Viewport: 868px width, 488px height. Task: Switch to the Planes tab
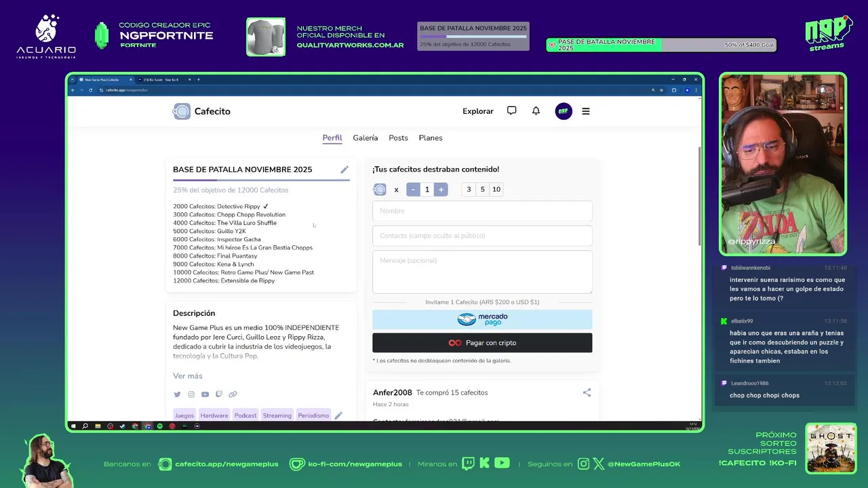(431, 138)
